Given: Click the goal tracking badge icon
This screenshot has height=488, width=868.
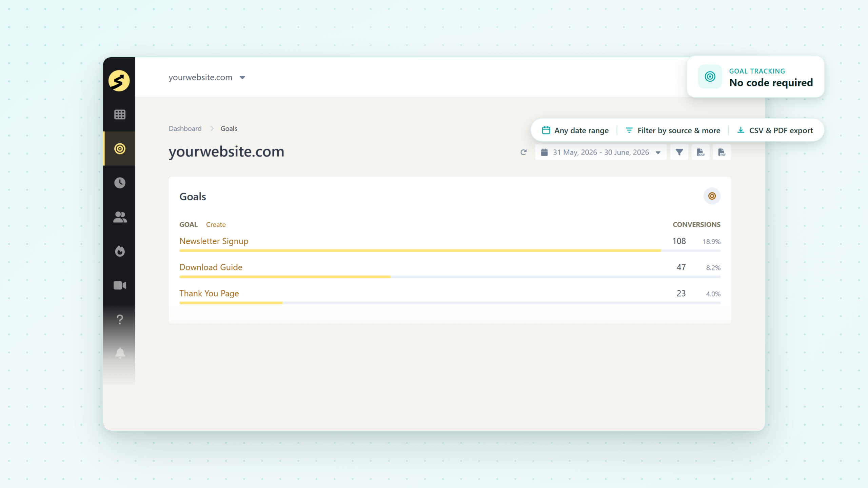Looking at the screenshot, I should (x=710, y=77).
